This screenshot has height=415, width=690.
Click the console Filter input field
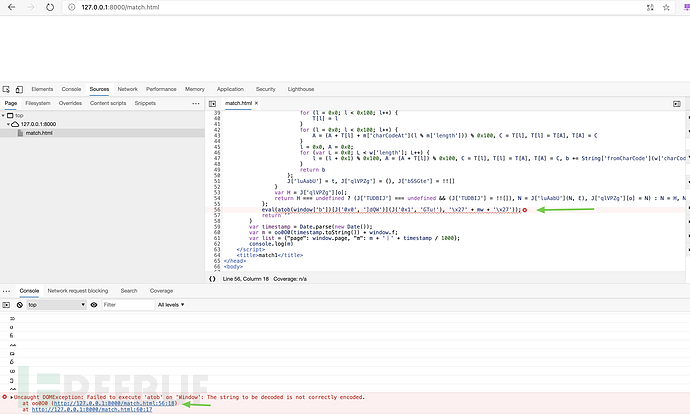coord(120,304)
